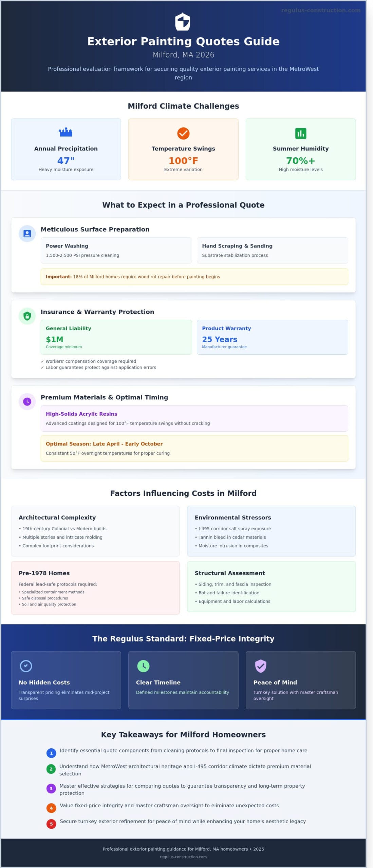Click the red number 5 takeaway badge

pos(51,824)
